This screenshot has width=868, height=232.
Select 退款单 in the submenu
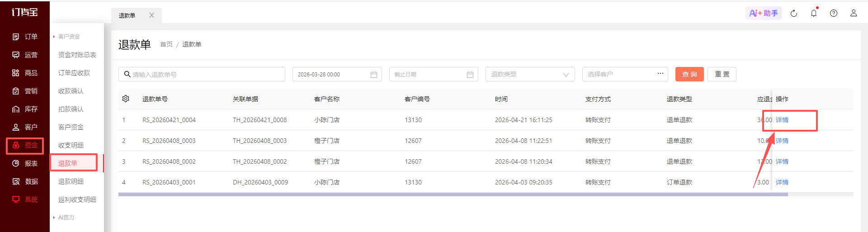click(x=68, y=163)
